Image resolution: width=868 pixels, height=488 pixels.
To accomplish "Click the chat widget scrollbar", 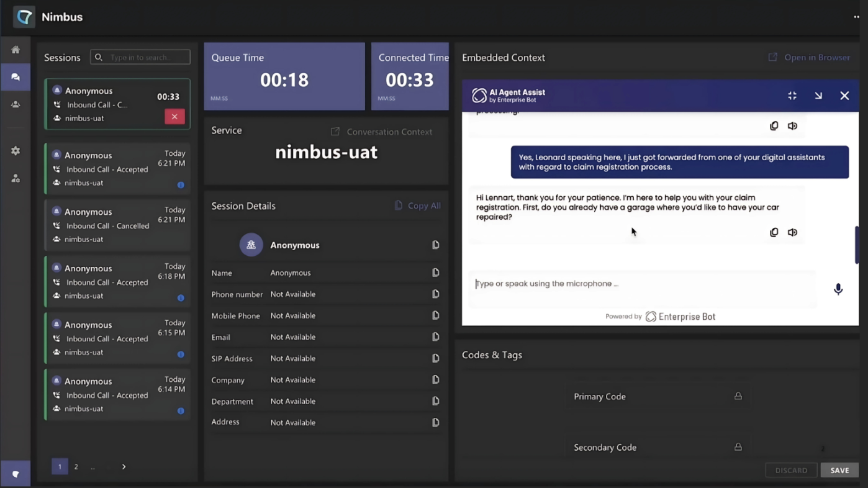I will 857,245.
